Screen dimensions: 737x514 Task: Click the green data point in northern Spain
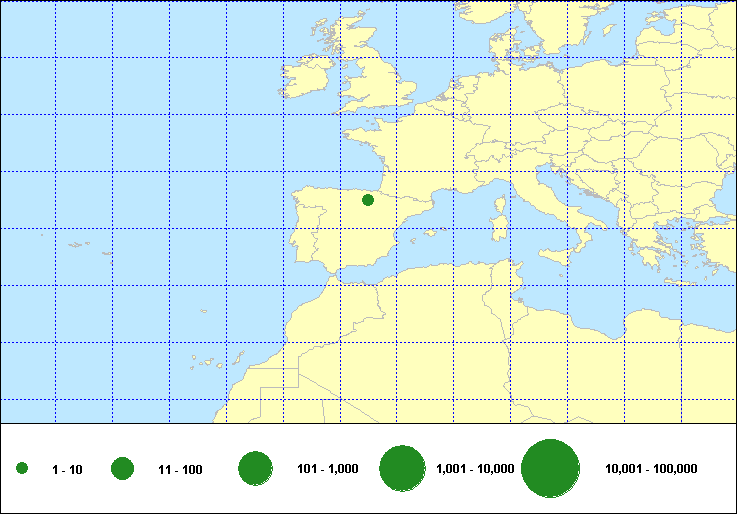367,200
